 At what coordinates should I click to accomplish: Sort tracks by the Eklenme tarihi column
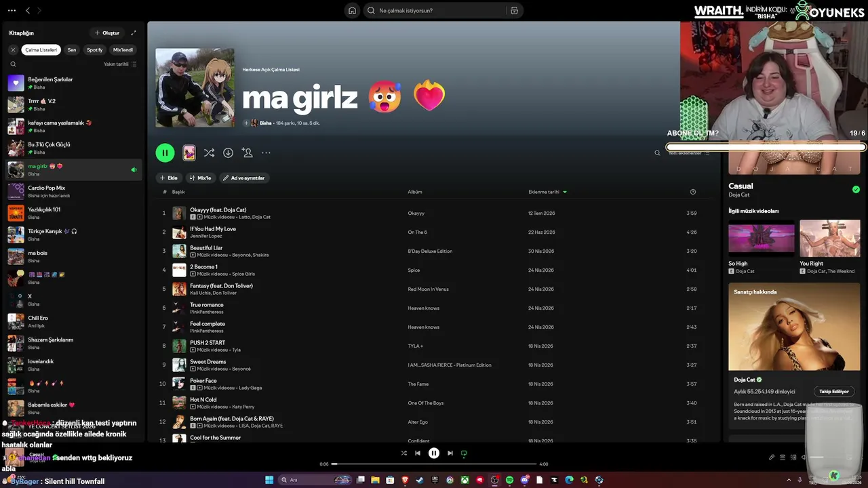[x=547, y=192]
